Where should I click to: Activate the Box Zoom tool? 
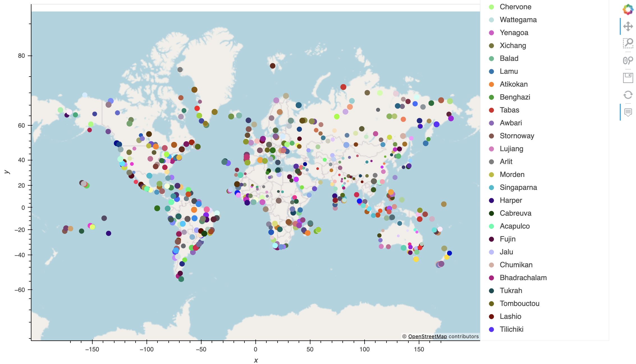point(628,43)
